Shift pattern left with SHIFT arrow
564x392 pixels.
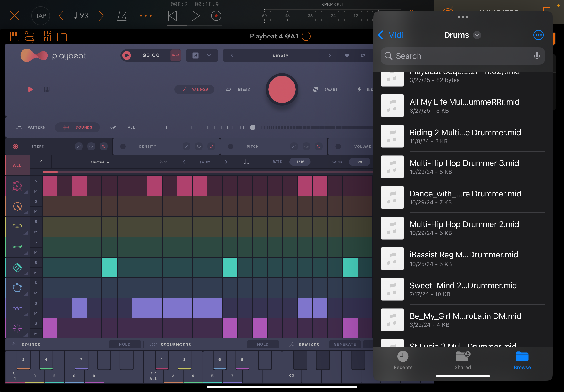pos(184,162)
